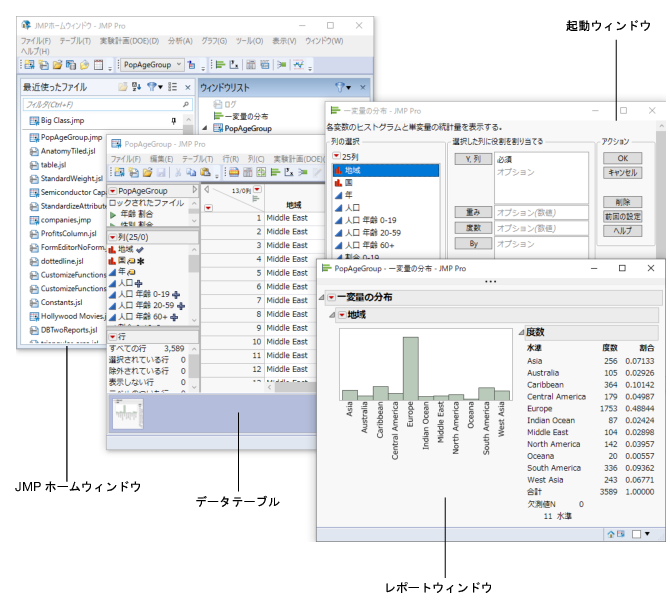This screenshot has height=602, width=670.
Task: Click Copy icon in data table toolbar
Action: point(191,172)
